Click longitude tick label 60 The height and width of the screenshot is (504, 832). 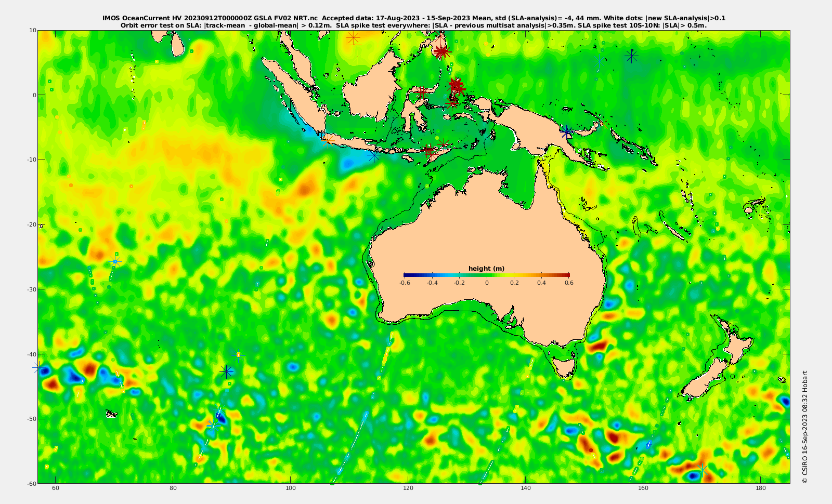pos(56,488)
